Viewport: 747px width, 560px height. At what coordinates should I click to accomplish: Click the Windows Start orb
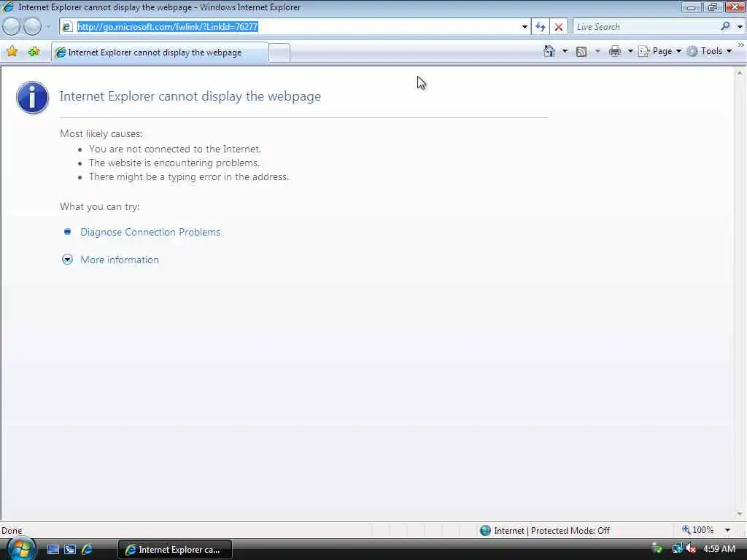click(x=20, y=549)
